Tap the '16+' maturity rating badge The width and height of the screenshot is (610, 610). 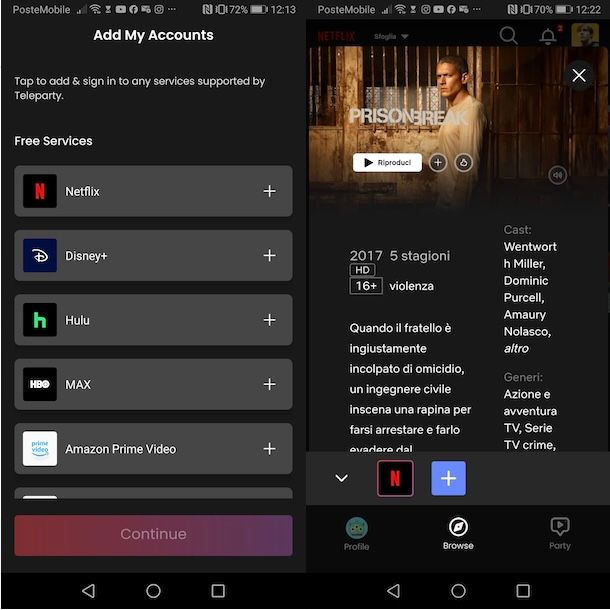tap(366, 286)
